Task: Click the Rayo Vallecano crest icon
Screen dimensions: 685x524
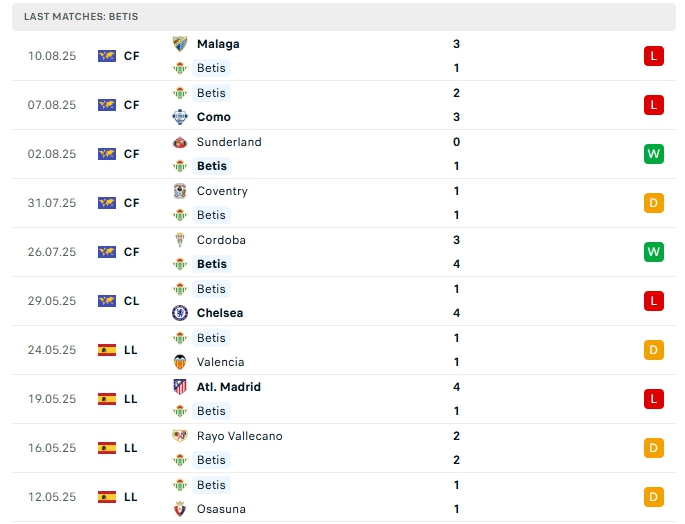Action: point(180,436)
